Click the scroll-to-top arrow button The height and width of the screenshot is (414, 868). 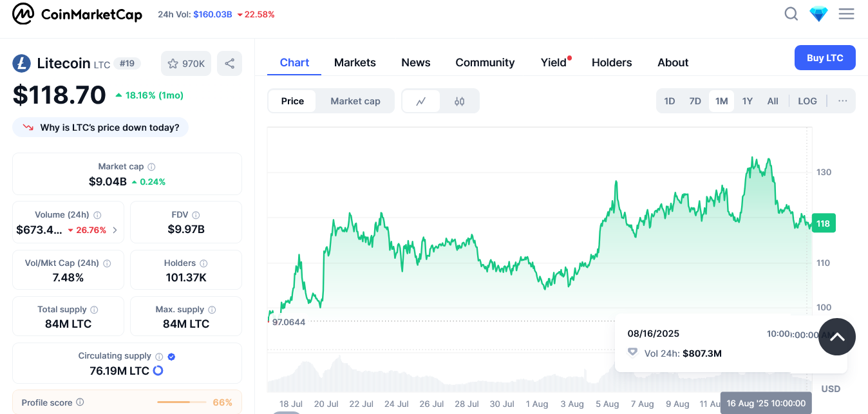coord(837,337)
